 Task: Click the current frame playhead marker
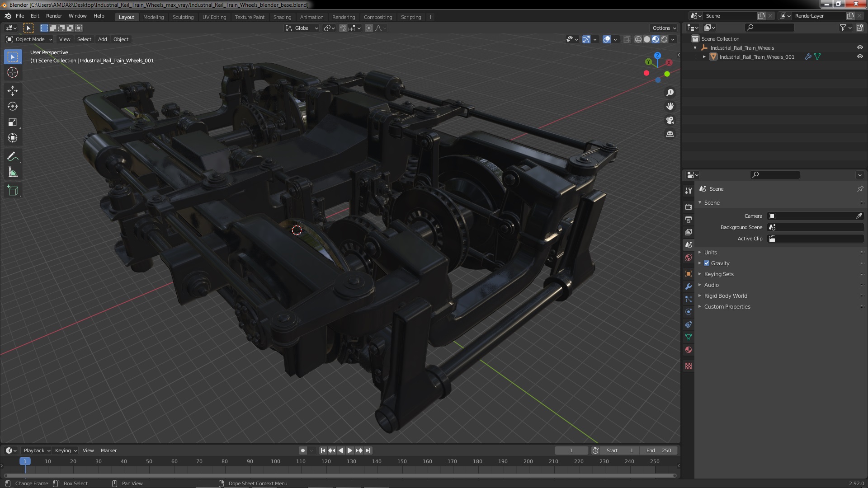25,461
